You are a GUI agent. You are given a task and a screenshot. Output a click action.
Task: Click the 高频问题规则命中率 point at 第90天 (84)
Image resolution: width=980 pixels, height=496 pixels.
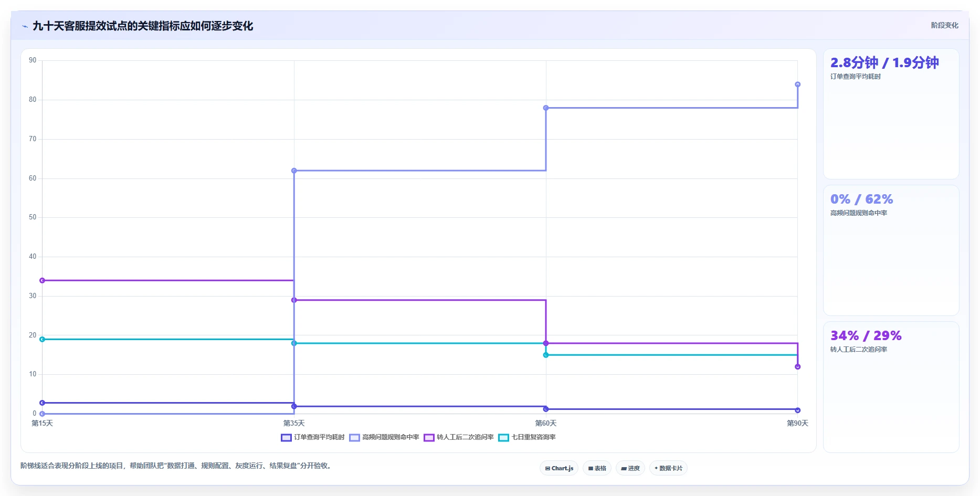click(797, 85)
